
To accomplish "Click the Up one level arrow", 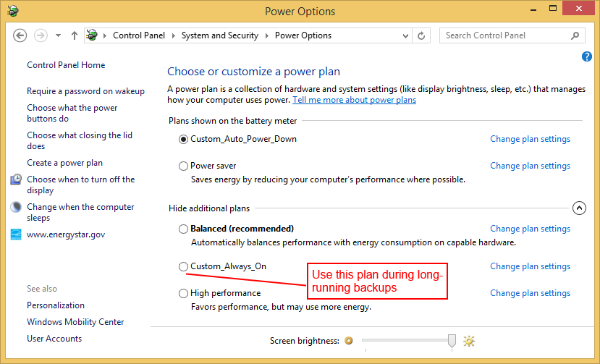I will [x=75, y=35].
